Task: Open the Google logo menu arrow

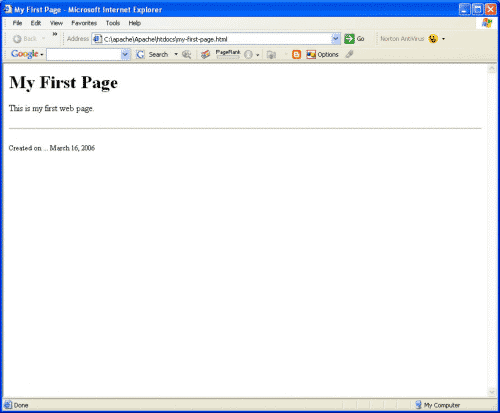Action: (42, 55)
